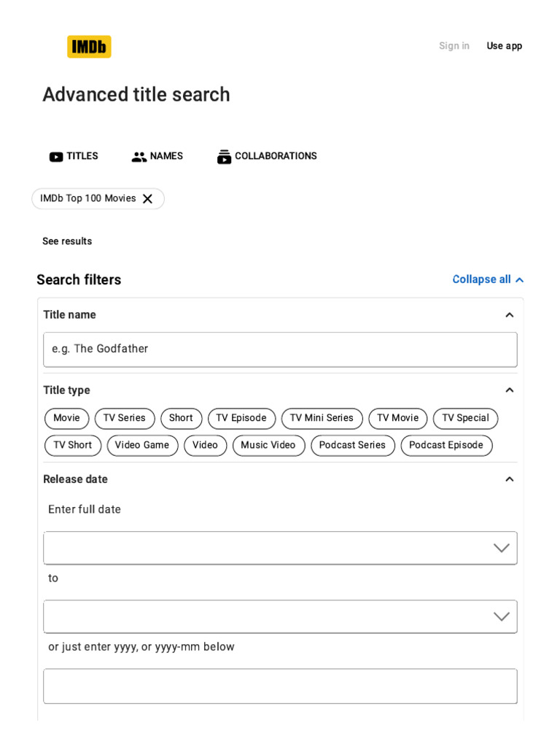This screenshot has height=747, width=560.
Task: Switch to the Collaborations tab
Action: [276, 156]
